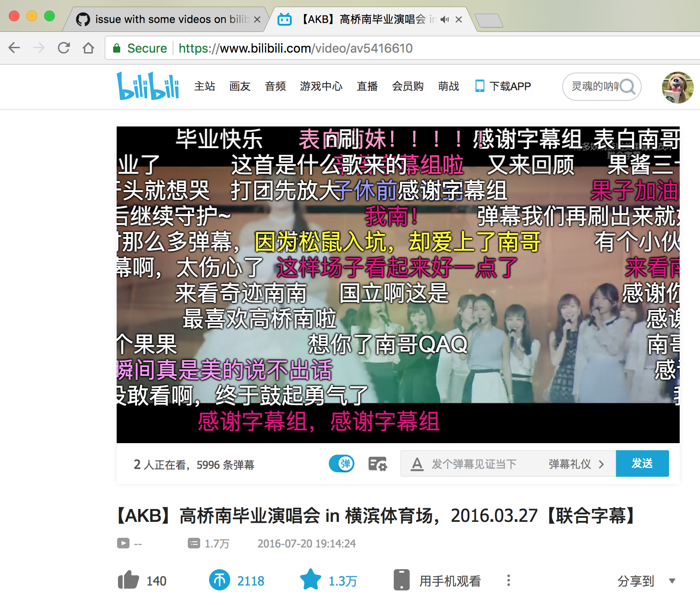Click the browser forward arrow

pos(39,48)
